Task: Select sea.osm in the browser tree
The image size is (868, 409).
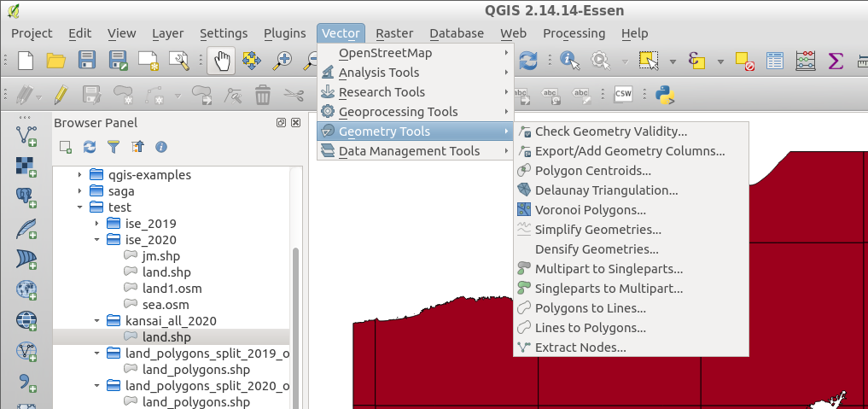Action: [x=166, y=304]
